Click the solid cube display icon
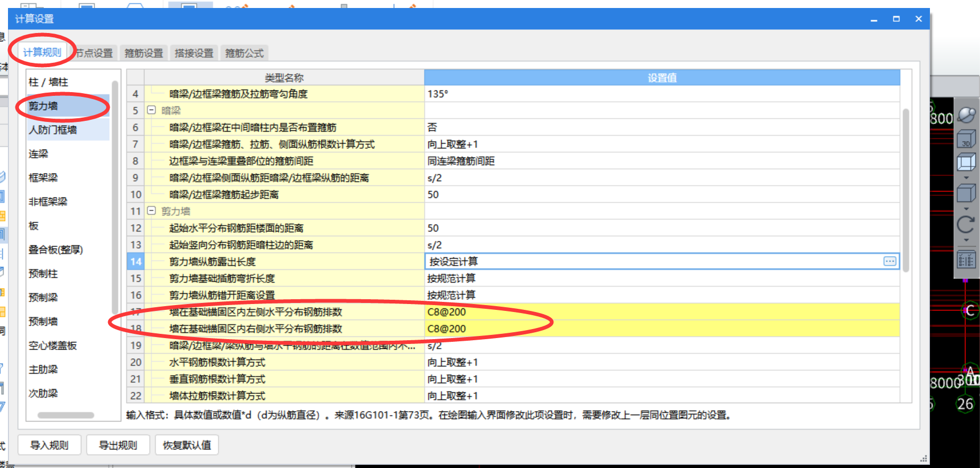The height and width of the screenshot is (468, 980). click(x=966, y=193)
